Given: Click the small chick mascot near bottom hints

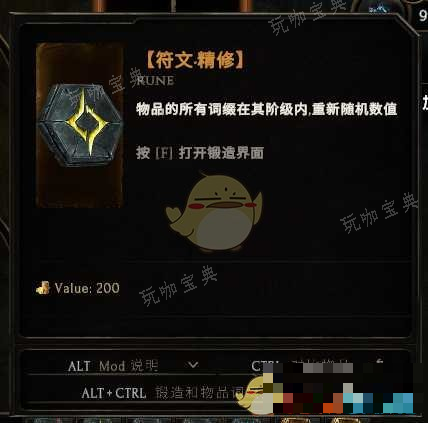Looking at the screenshot, I should coord(255,395).
